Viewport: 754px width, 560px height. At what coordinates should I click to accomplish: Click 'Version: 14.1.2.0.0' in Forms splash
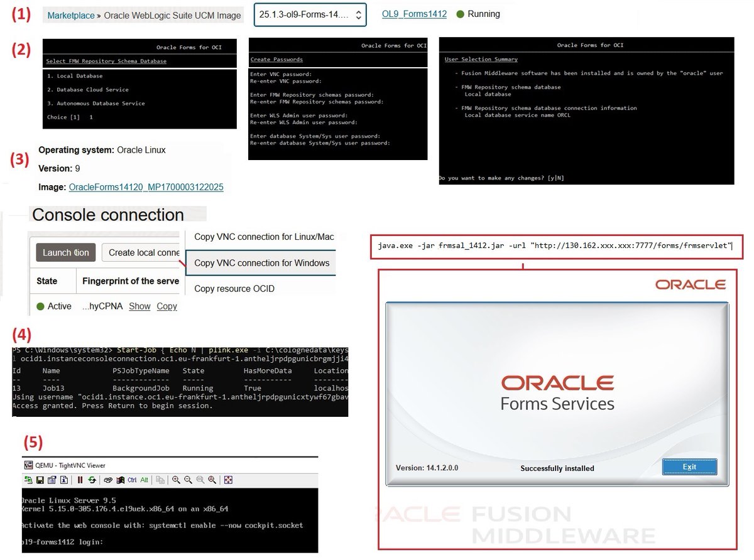click(427, 468)
